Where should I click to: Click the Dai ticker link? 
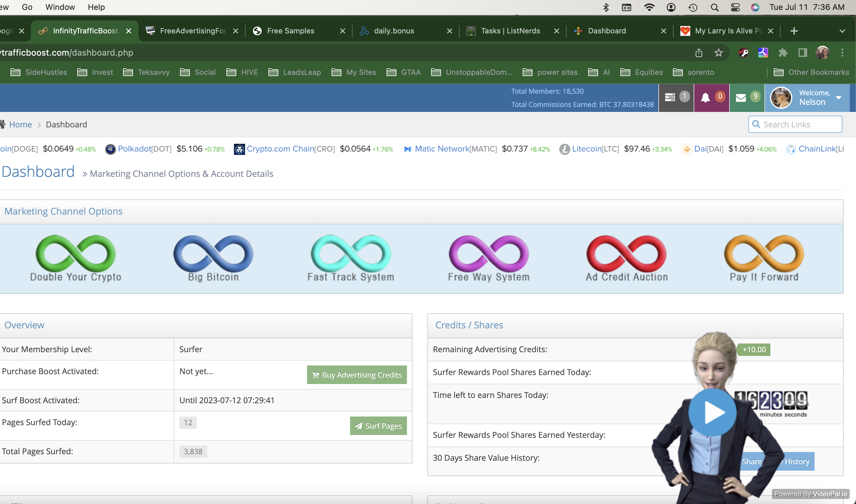click(x=700, y=149)
